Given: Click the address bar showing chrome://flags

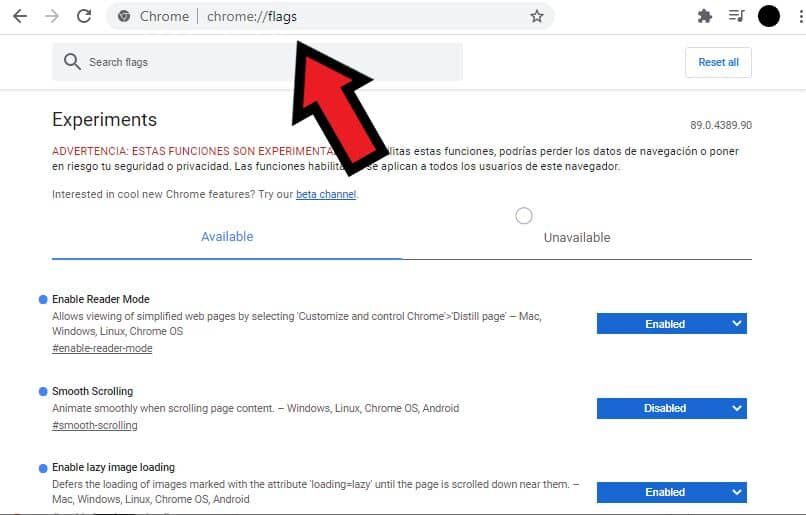Looking at the screenshot, I should (x=330, y=16).
